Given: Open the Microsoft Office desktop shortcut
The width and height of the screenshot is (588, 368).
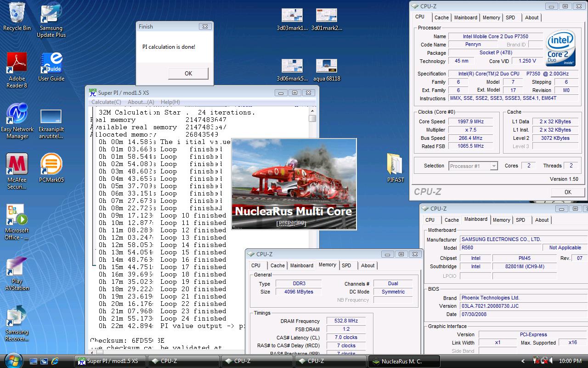Looking at the screenshot, I should point(17,222).
